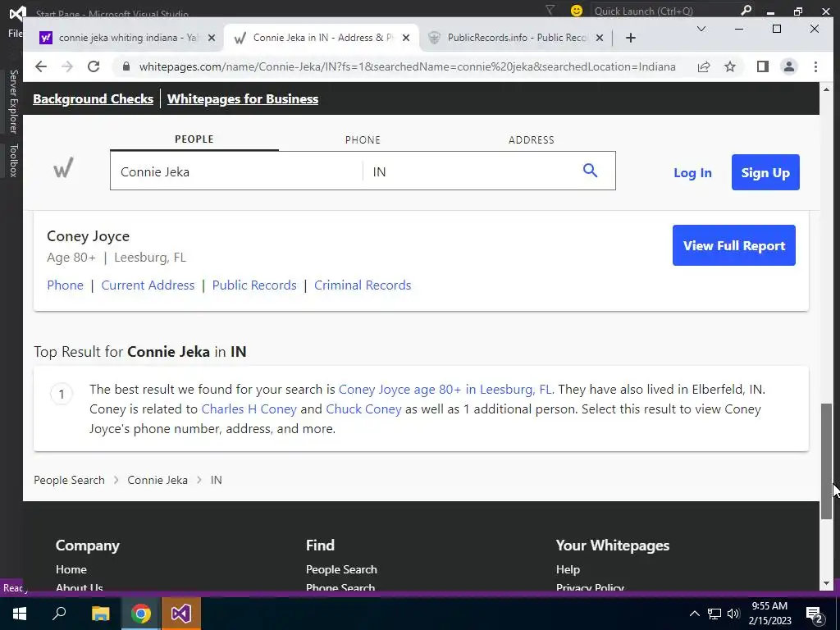Open the Server Explorer side tab
This screenshot has height=630, width=840.
(13, 101)
